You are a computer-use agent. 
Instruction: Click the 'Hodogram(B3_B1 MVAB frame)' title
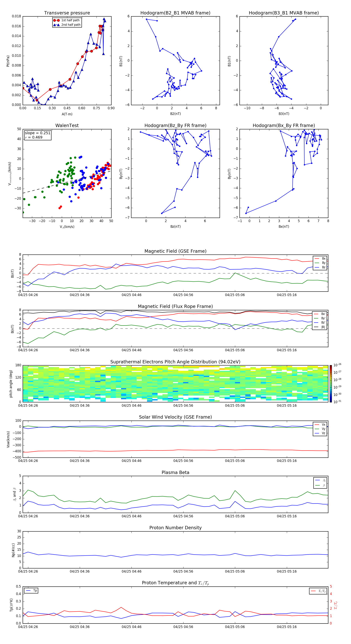[x=284, y=13]
